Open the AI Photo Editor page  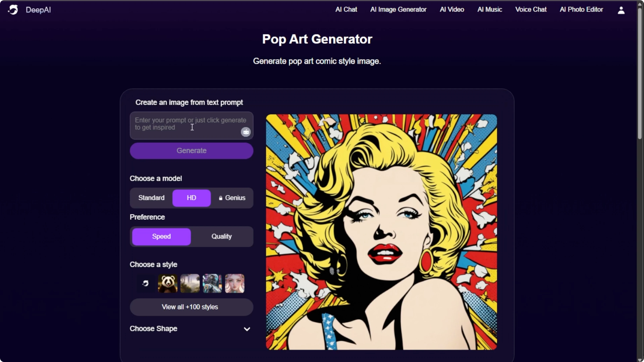click(581, 9)
